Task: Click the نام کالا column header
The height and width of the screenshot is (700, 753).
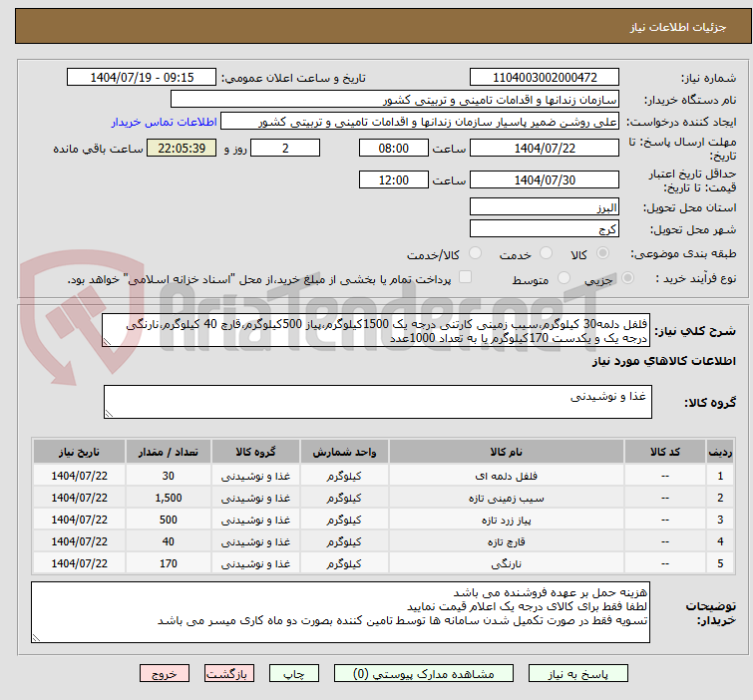Action: coord(507,452)
